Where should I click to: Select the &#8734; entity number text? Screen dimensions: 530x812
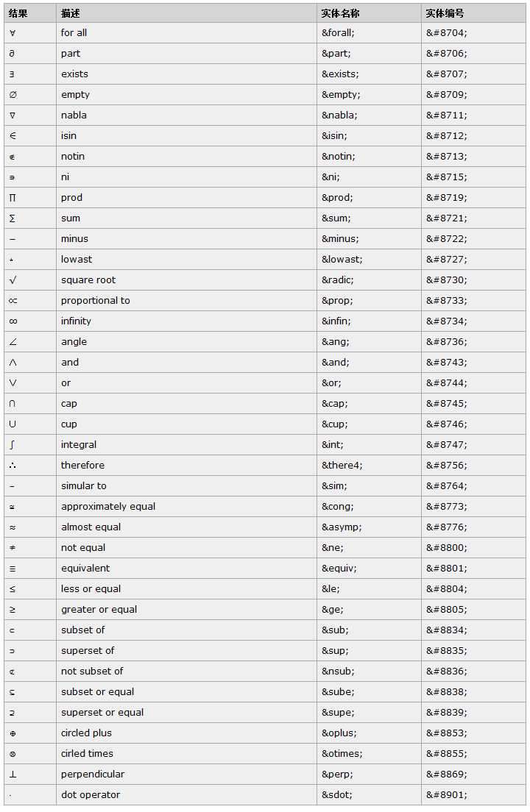[446, 321]
